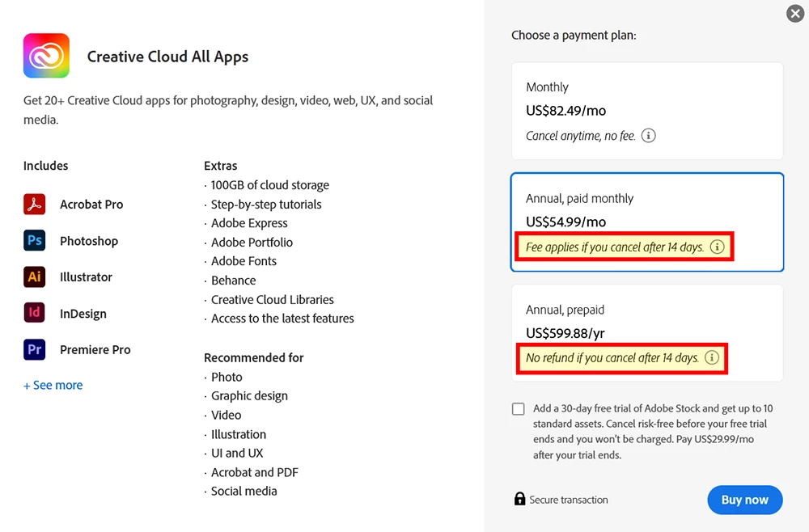Click the Photoshop app name

(89, 241)
